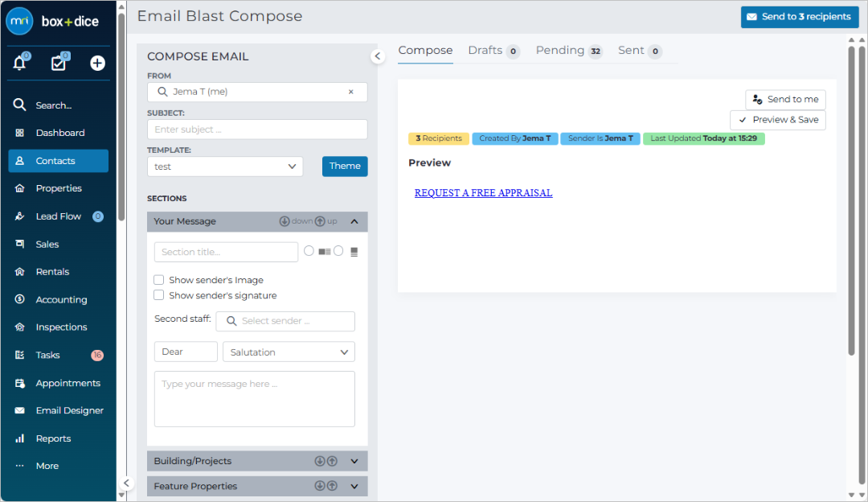
Task: Move Feature Properties section up
Action: [x=332, y=486]
